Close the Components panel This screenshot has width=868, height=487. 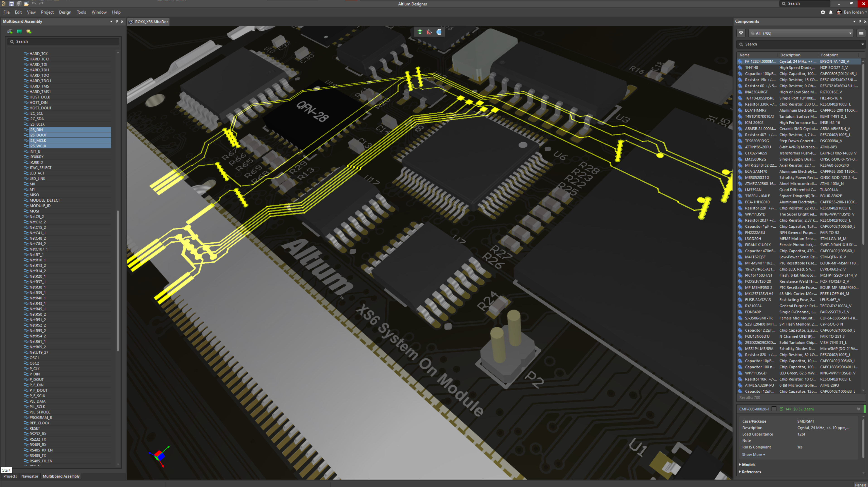865,21
